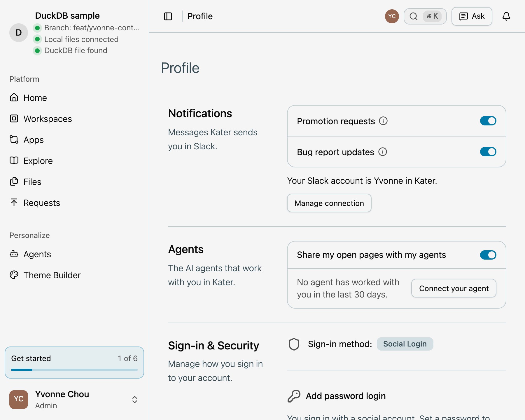
Task: Disable Promotion requests notifications
Action: pyautogui.click(x=488, y=121)
